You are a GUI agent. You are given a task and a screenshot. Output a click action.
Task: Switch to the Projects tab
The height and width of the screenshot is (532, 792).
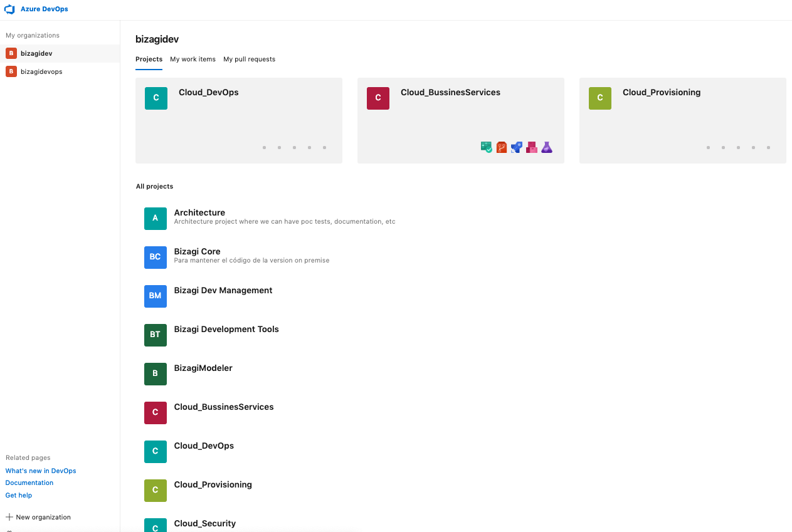pyautogui.click(x=149, y=59)
